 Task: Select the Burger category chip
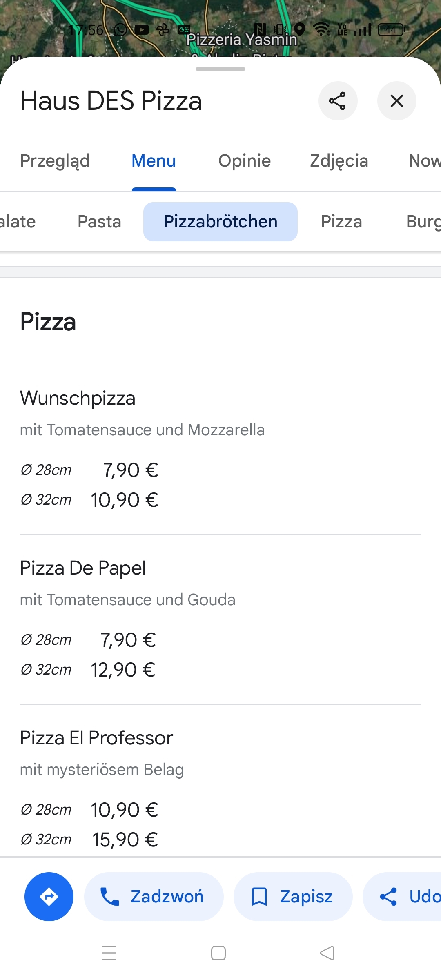[423, 222]
